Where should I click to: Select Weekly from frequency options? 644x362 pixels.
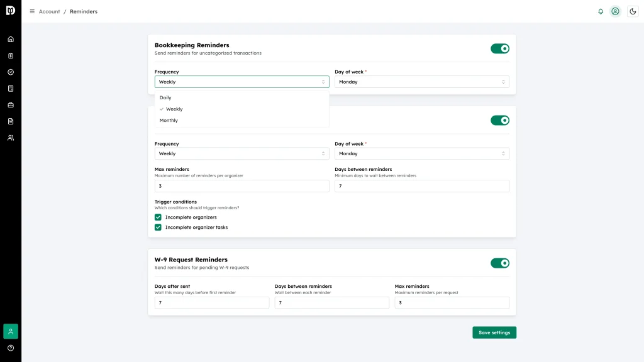click(x=242, y=109)
